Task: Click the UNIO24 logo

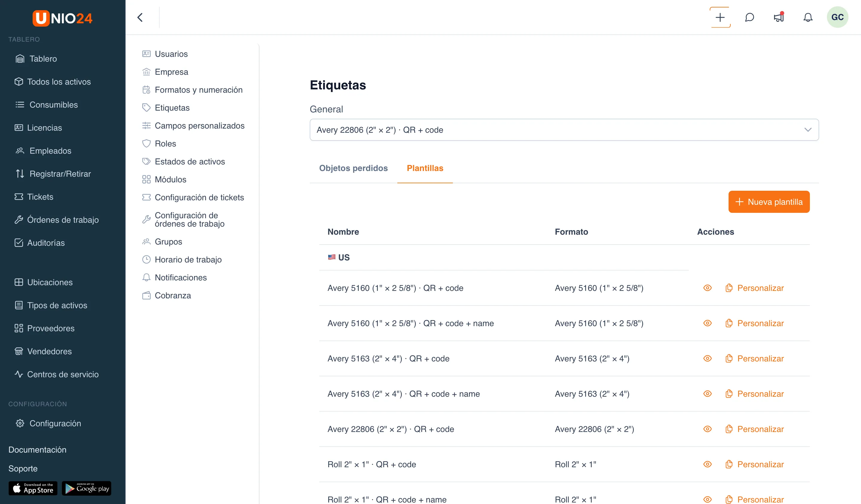Action: (x=62, y=18)
